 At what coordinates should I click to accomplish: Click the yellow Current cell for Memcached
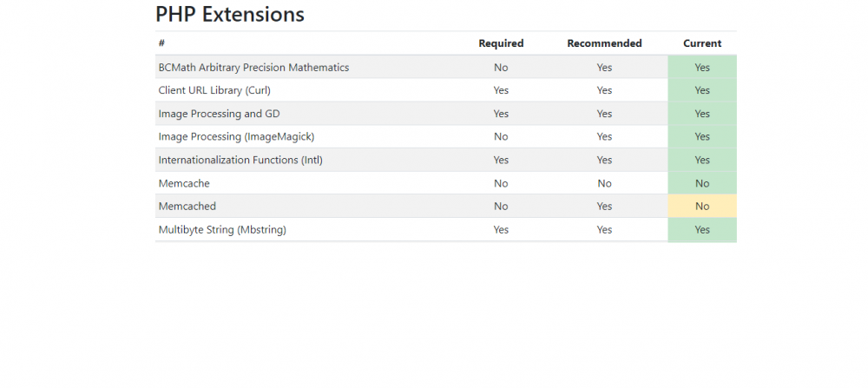coord(702,207)
